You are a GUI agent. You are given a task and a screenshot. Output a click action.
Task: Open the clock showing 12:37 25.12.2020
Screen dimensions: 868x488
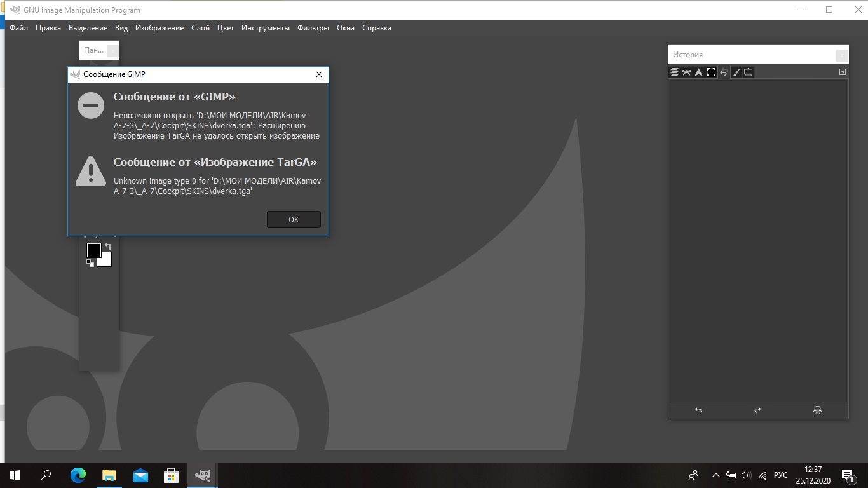coord(813,475)
